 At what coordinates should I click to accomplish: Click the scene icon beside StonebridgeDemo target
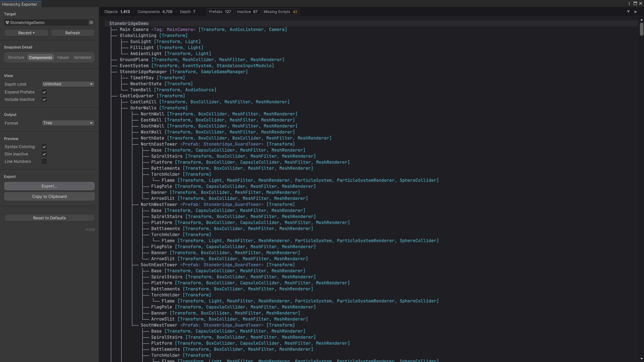tap(7, 22)
